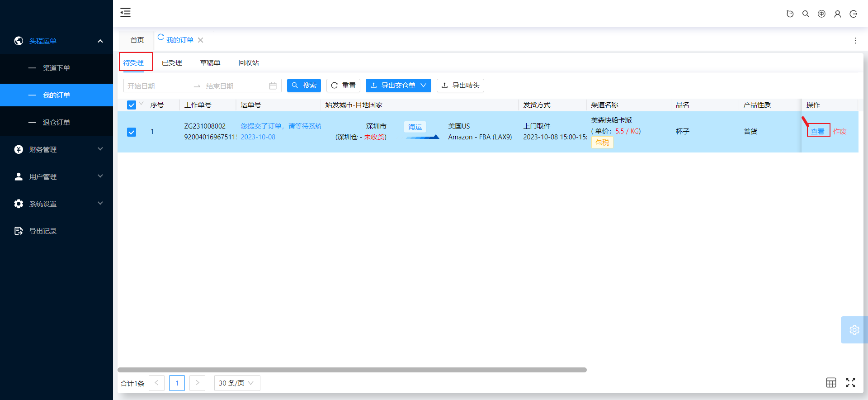
Task: Click the 重置 reset button
Action: tap(343, 86)
